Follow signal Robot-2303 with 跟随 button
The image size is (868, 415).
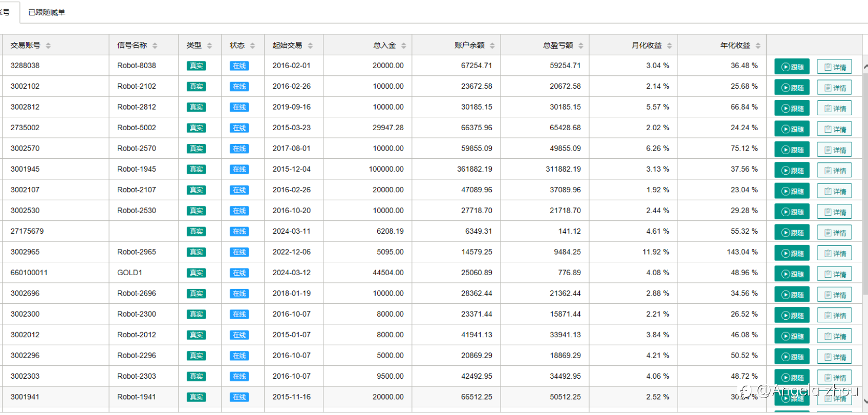tap(792, 378)
